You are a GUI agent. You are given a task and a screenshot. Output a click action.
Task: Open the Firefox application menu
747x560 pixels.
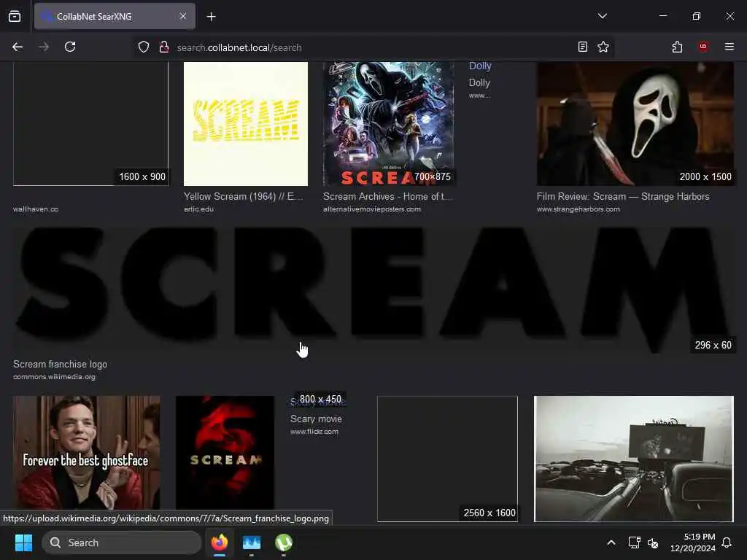coord(729,47)
